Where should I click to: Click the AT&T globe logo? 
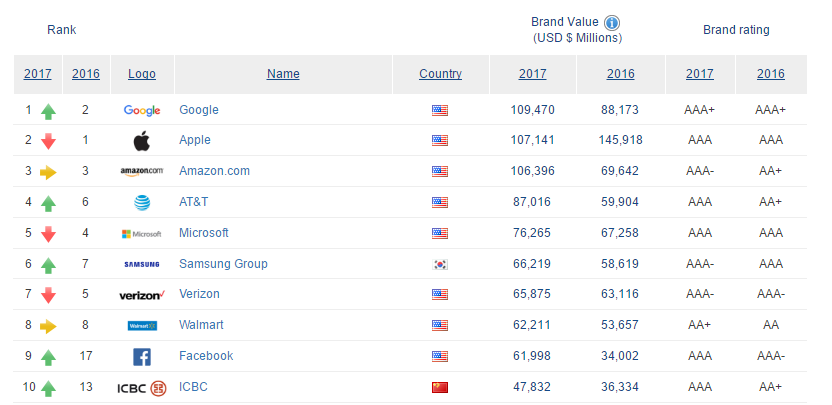click(x=142, y=203)
